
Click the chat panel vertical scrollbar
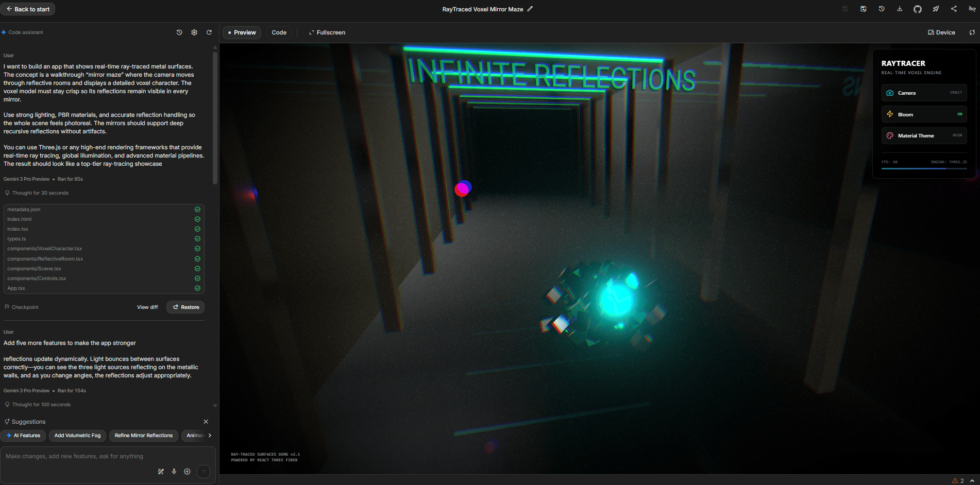(x=215, y=117)
